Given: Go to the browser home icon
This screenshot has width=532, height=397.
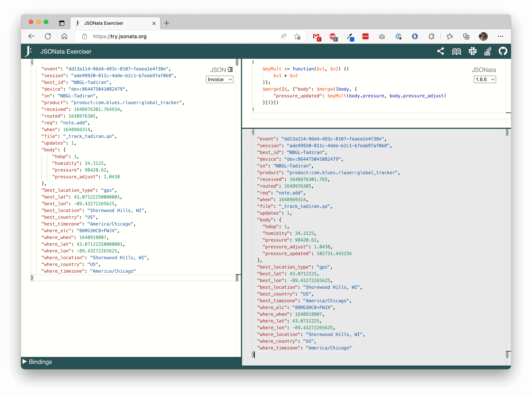Looking at the screenshot, I should [64, 36].
